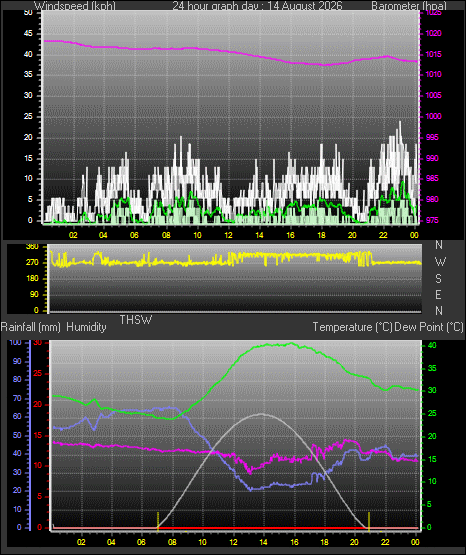Click the sunset yellow marker on bottom graph
The height and width of the screenshot is (555, 466).
369,521
